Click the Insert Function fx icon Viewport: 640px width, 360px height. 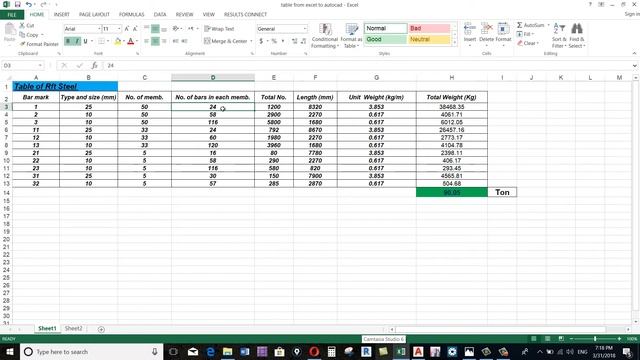pyautogui.click(x=94, y=65)
